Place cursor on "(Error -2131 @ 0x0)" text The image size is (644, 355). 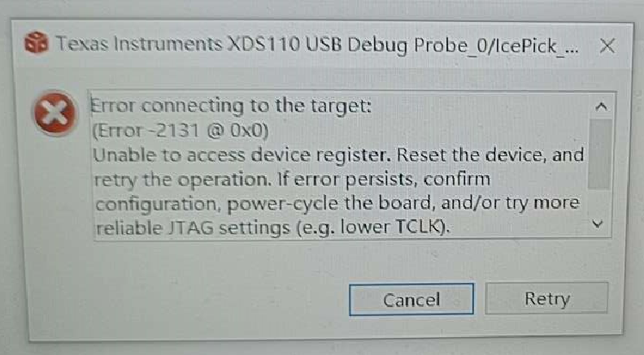pyautogui.click(x=181, y=131)
